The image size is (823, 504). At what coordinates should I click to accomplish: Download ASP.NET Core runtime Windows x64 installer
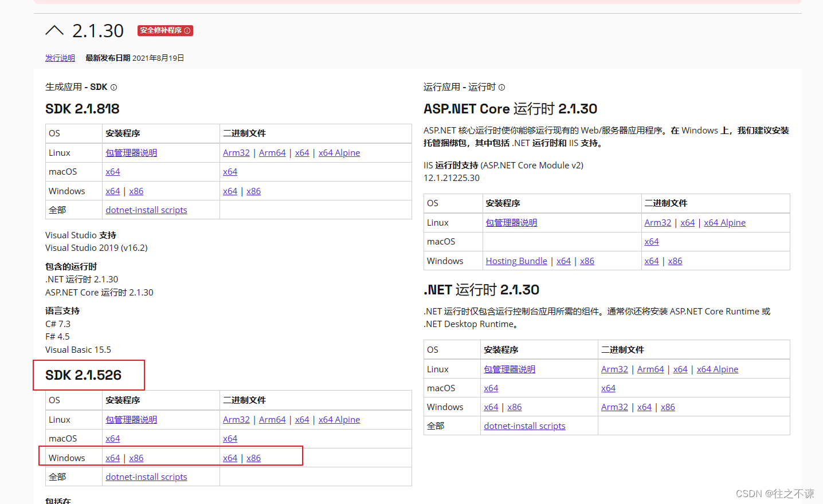pos(564,261)
